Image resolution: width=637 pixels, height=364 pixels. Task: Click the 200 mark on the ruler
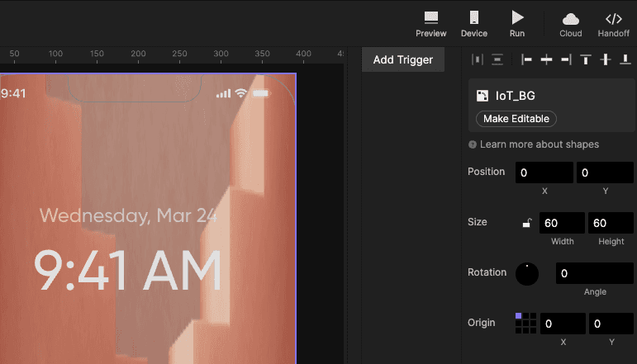pyautogui.click(x=138, y=54)
